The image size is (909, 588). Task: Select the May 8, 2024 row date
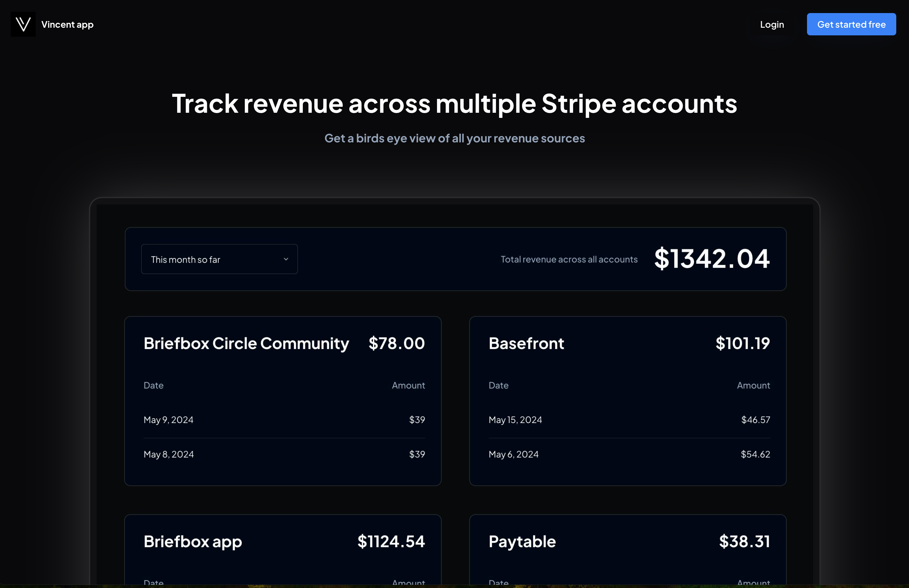169,454
